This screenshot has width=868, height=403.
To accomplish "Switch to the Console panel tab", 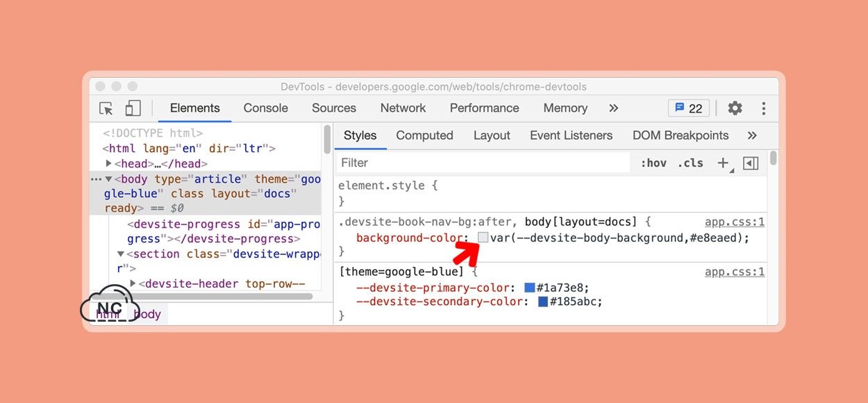I will coord(265,108).
